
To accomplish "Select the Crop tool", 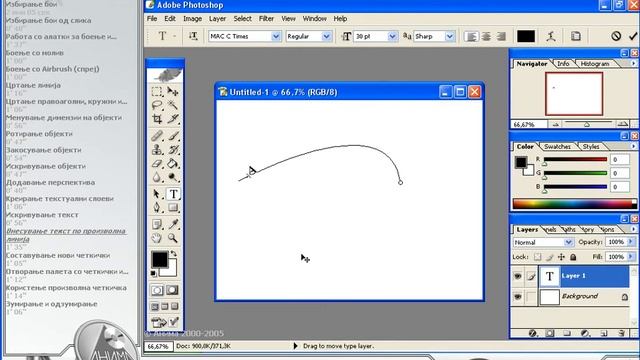I will pyautogui.click(x=157, y=119).
